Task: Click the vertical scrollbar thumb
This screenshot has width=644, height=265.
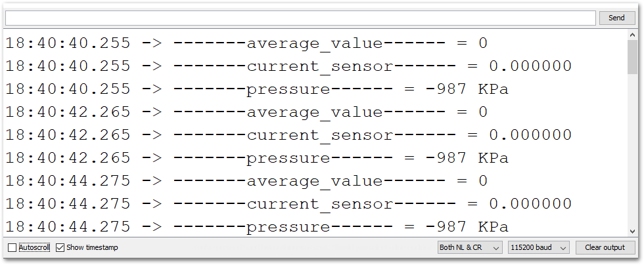Action: pyautogui.click(x=632, y=58)
